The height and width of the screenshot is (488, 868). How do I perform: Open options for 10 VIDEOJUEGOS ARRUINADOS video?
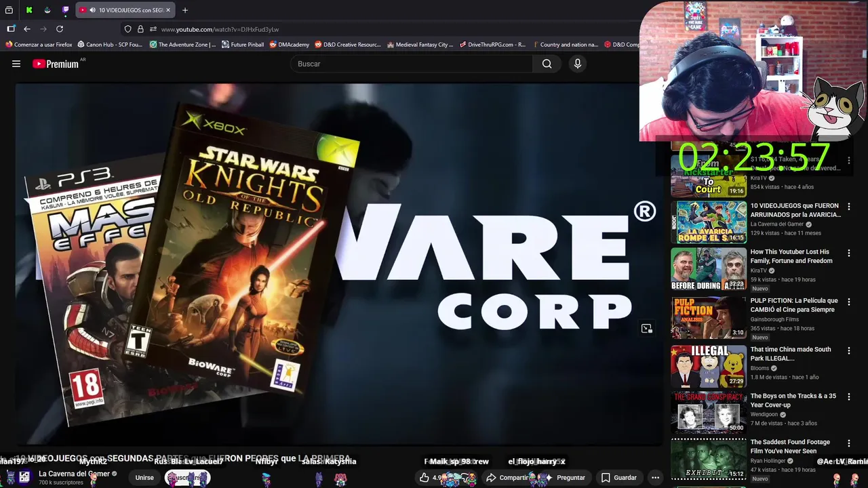(848, 207)
